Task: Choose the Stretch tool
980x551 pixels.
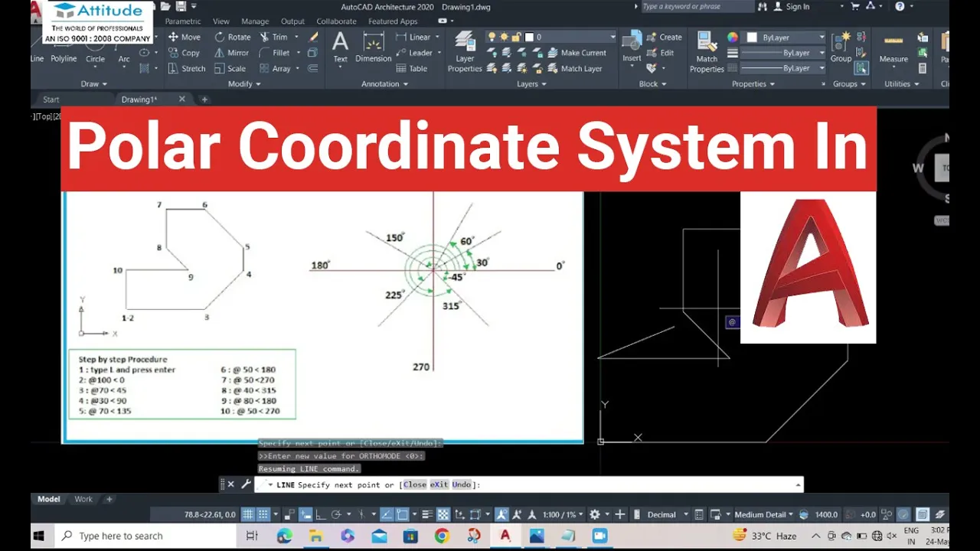Action: pyautogui.click(x=186, y=68)
